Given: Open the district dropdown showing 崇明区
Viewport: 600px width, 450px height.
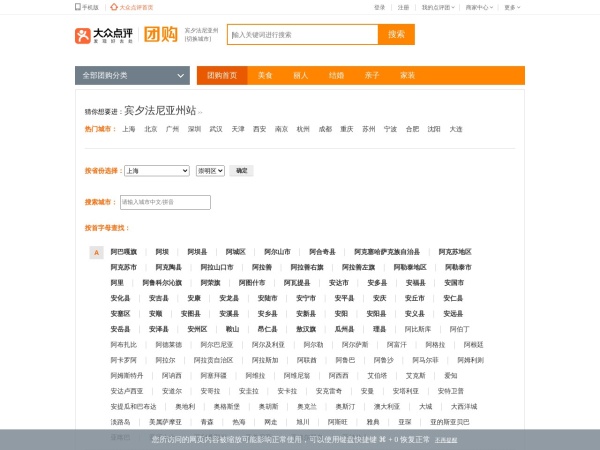Looking at the screenshot, I should 210,171.
